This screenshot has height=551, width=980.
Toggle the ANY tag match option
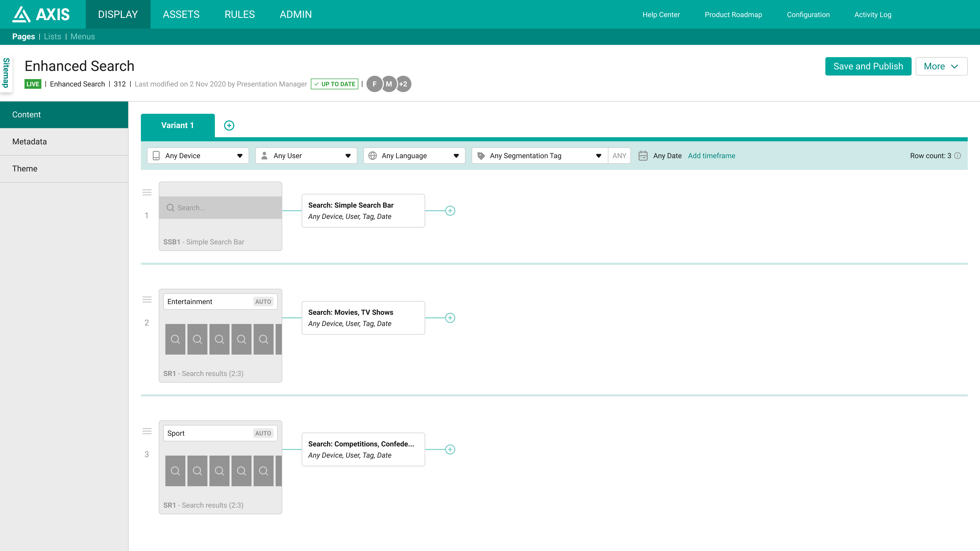pos(619,156)
